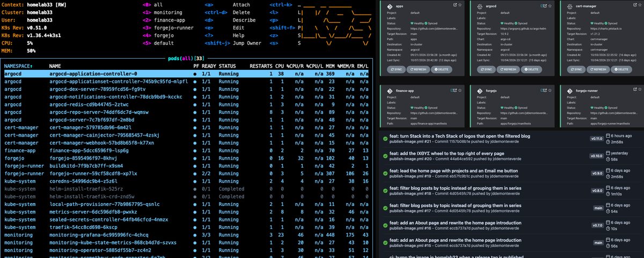
Task: Select argocd-repo-server pod row in k9s
Action: pyautogui.click(x=186, y=112)
